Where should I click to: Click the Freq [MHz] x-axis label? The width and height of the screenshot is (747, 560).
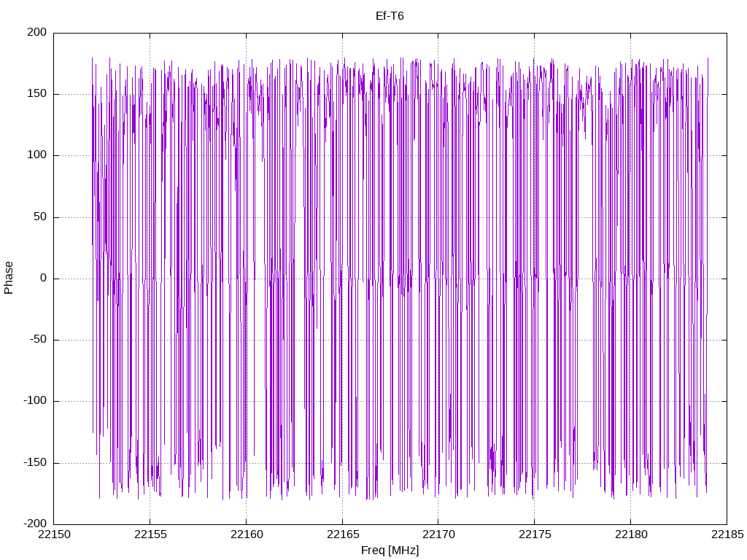coord(390,551)
